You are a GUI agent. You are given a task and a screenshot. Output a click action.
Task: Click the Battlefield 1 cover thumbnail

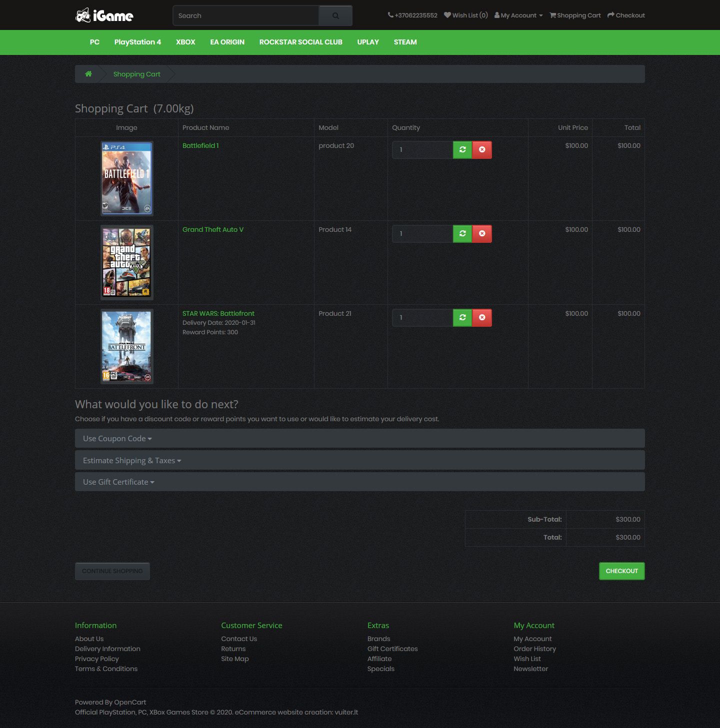[x=127, y=178]
